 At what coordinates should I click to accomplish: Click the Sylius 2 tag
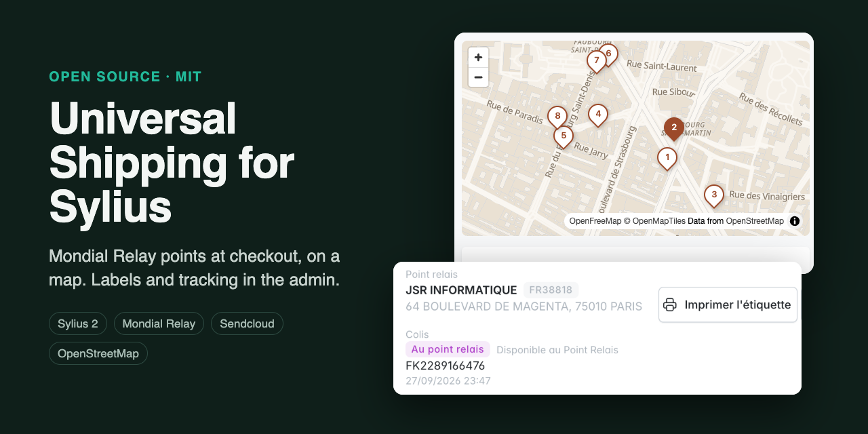[78, 323]
